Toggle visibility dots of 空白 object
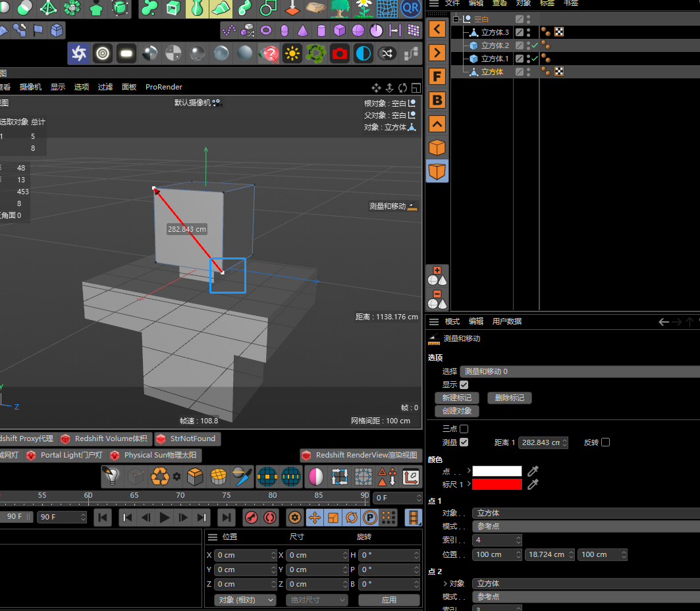 coord(529,19)
